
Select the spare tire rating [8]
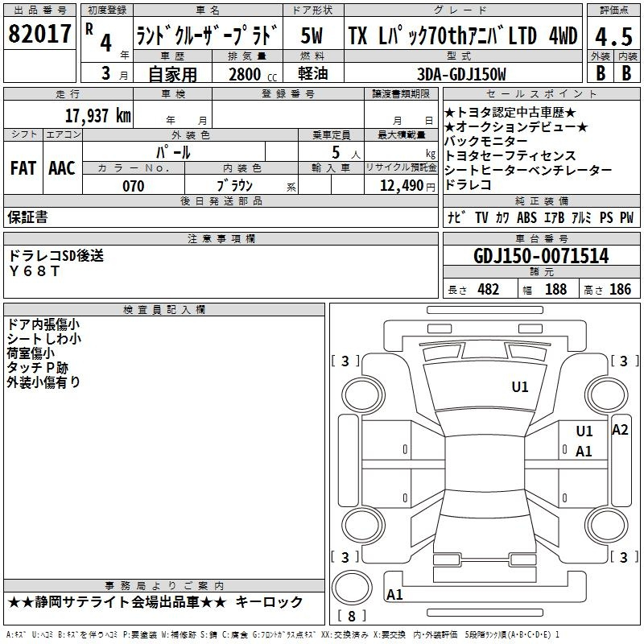click(x=352, y=616)
